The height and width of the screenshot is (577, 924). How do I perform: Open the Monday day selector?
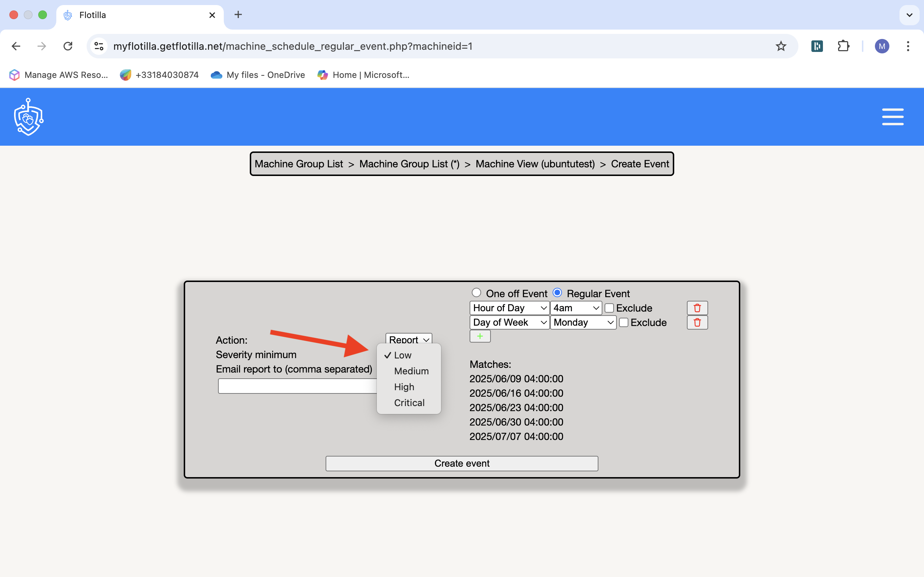[583, 322]
